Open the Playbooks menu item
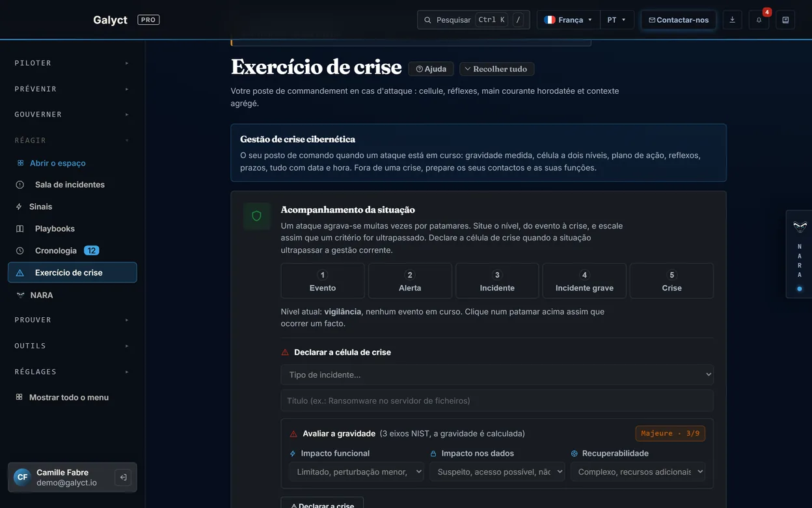812x508 pixels. [x=72, y=229]
